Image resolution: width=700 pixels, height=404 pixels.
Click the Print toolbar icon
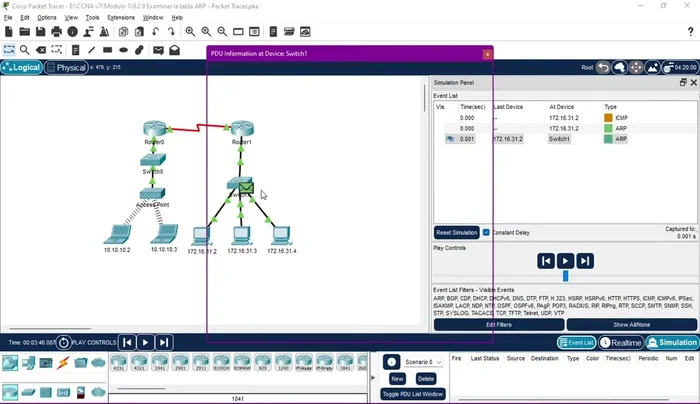(x=57, y=32)
